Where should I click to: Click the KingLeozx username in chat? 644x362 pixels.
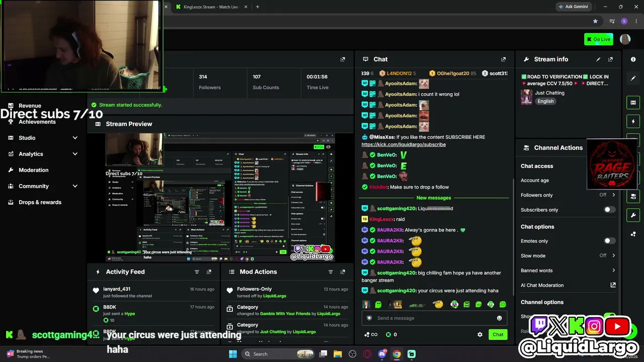click(381, 220)
